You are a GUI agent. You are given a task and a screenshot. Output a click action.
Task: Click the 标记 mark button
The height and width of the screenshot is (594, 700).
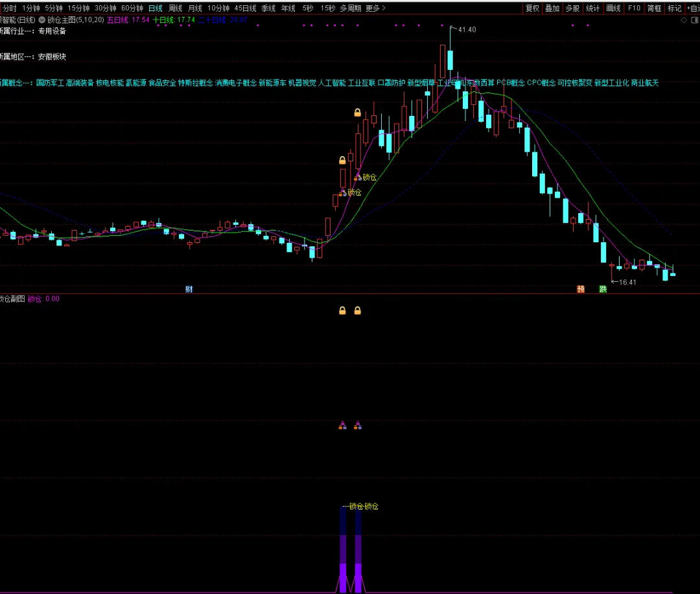674,8
